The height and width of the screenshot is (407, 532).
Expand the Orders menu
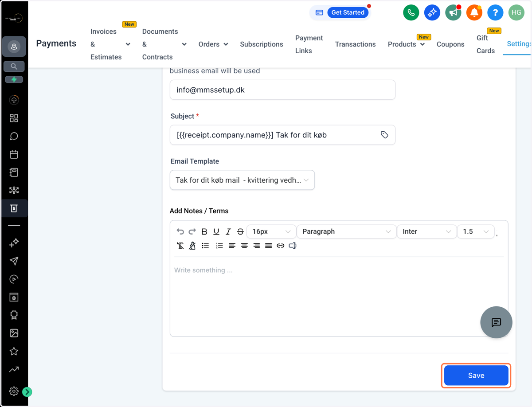[213, 44]
